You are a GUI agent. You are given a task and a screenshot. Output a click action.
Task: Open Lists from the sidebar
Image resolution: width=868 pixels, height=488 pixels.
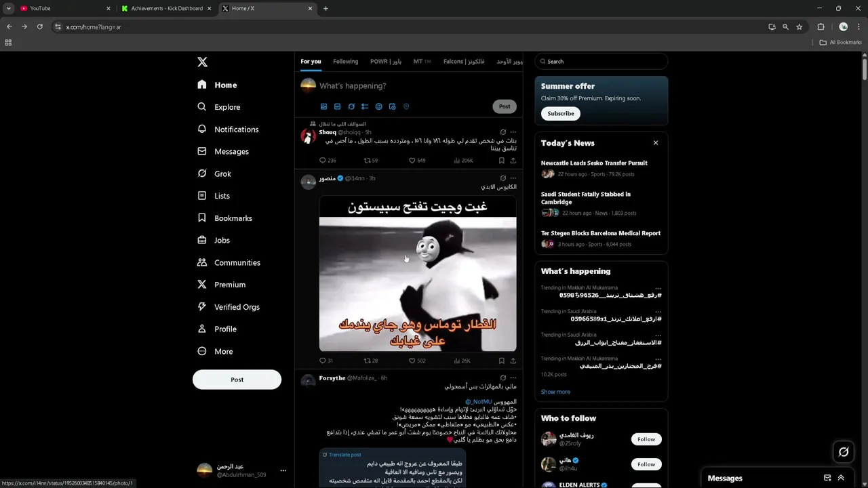214,196
